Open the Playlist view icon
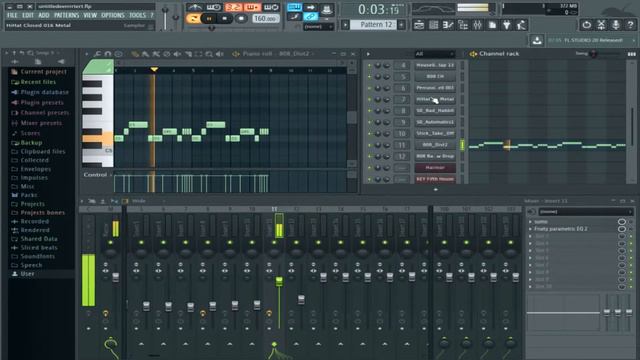Viewport: 640px width, 360px height. coord(419,25)
